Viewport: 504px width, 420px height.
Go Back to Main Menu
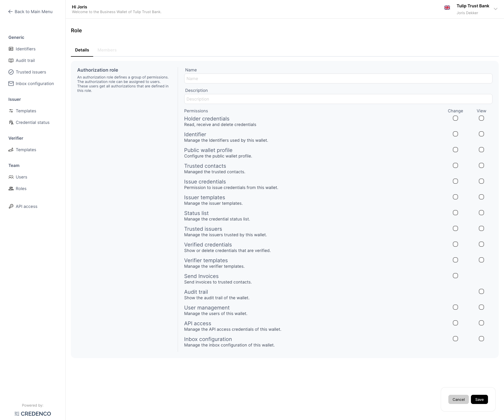(x=30, y=12)
